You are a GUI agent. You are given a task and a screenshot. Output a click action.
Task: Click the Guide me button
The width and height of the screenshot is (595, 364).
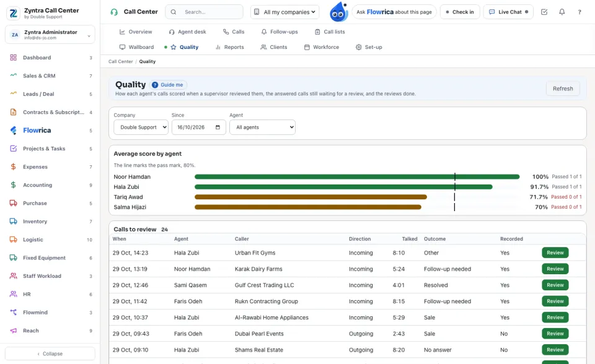click(x=168, y=85)
